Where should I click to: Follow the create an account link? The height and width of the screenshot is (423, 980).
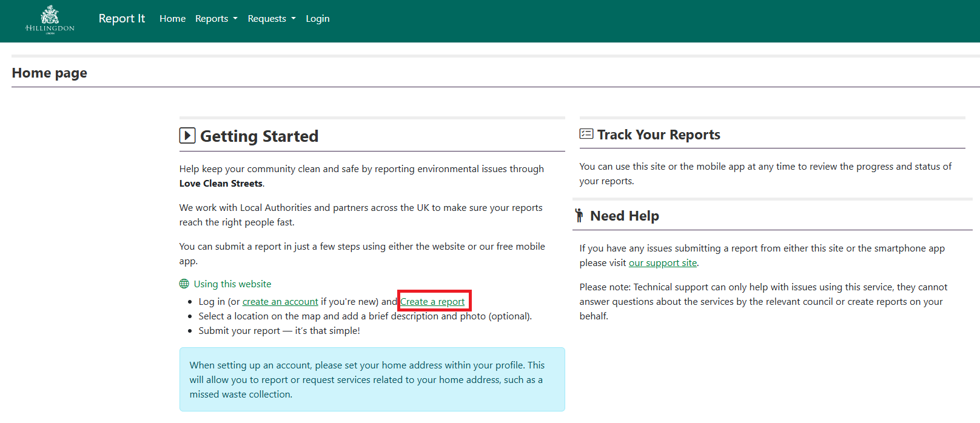click(280, 301)
